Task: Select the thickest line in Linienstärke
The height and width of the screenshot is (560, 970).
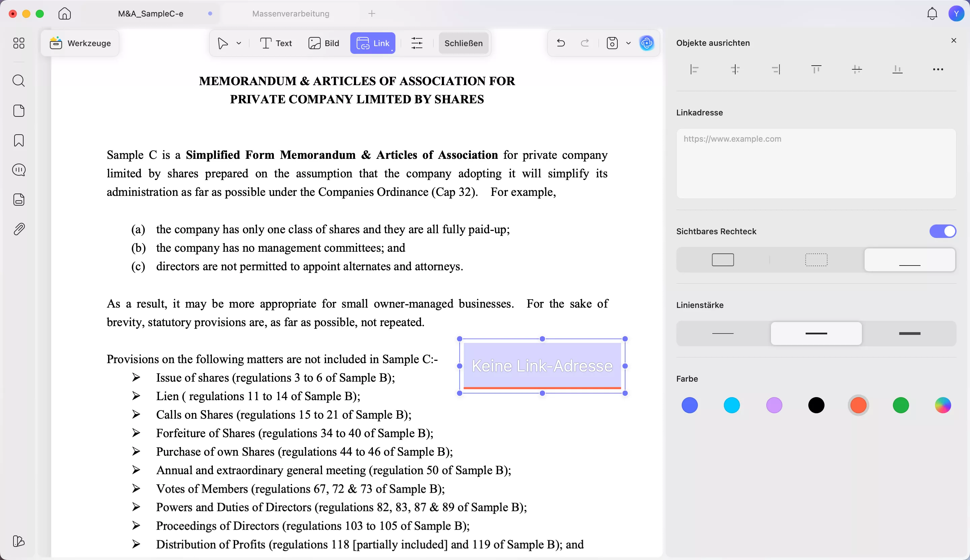Action: tap(909, 334)
